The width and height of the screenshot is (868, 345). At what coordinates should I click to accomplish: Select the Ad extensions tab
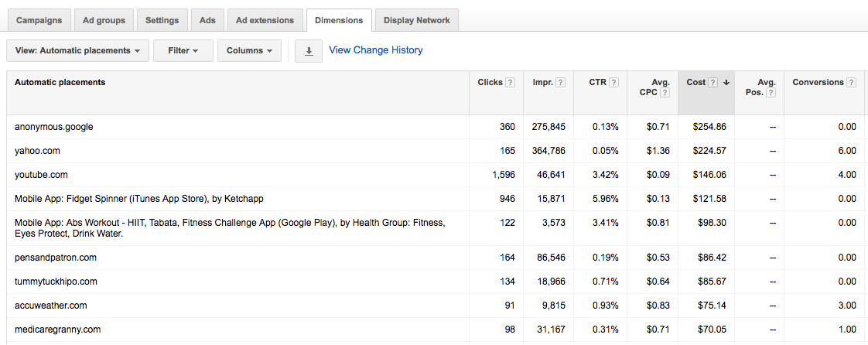[265, 20]
